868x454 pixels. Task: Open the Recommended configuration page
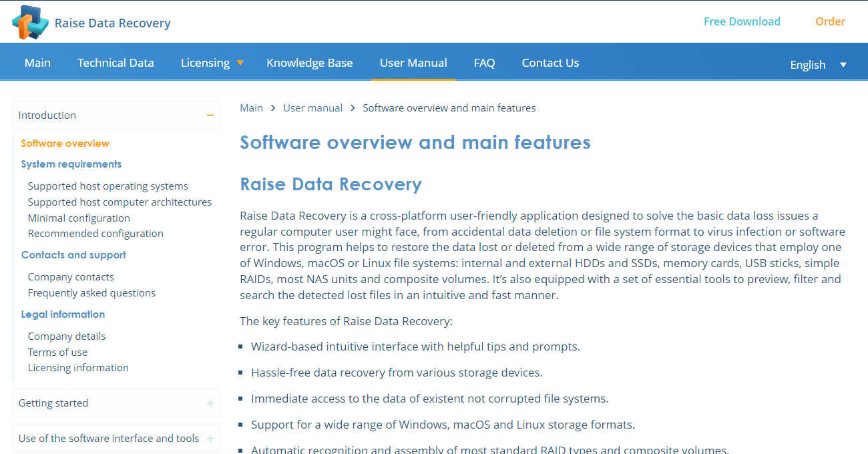coord(95,233)
